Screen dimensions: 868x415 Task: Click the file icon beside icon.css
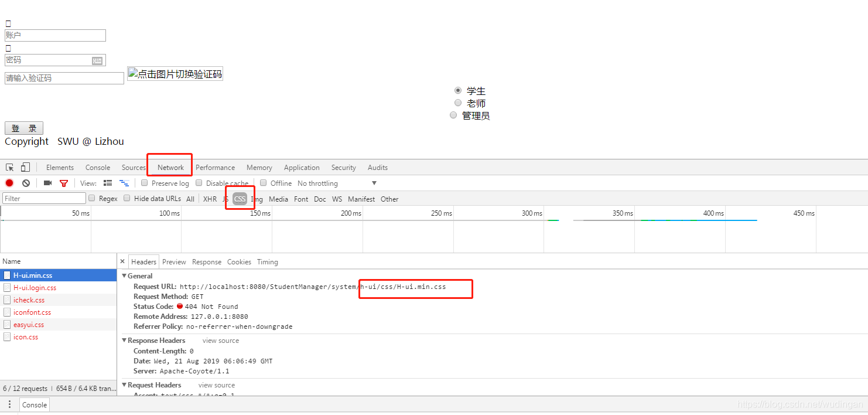(x=7, y=337)
